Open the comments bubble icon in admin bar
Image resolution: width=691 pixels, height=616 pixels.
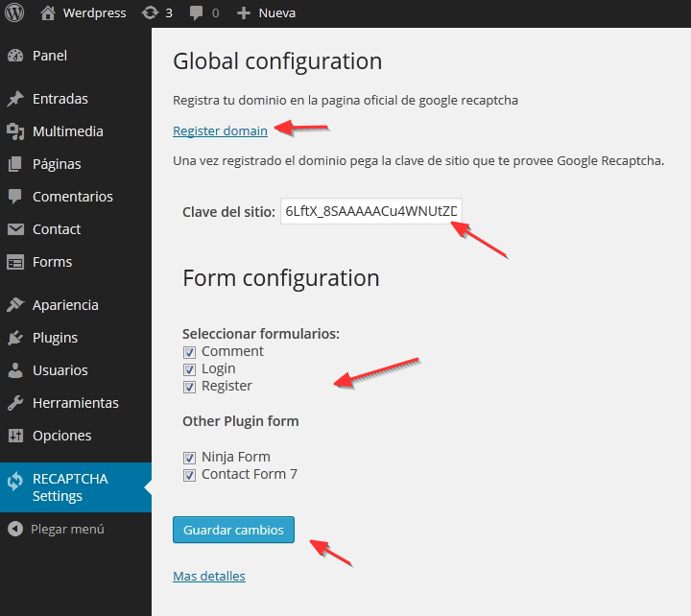pyautogui.click(x=197, y=13)
